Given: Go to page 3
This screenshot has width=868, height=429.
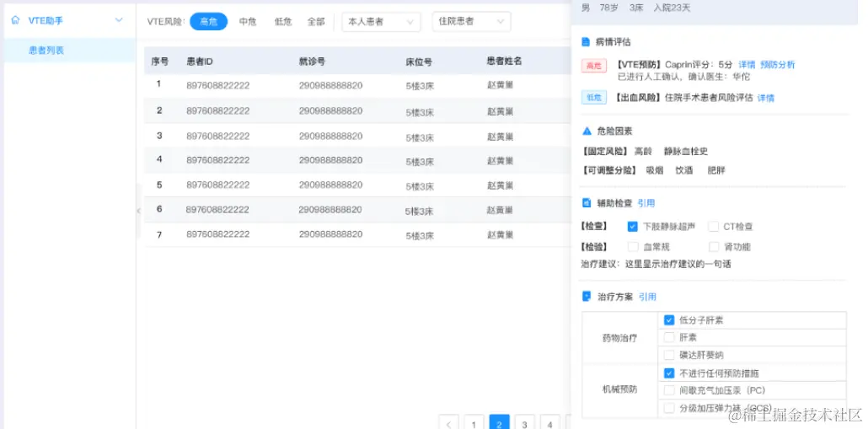Looking at the screenshot, I should click(x=525, y=423).
